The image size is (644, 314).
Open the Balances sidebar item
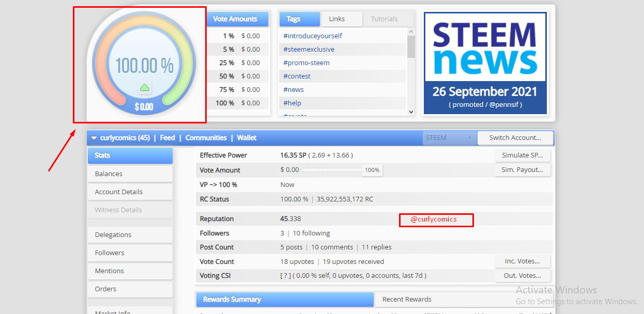[x=130, y=174]
